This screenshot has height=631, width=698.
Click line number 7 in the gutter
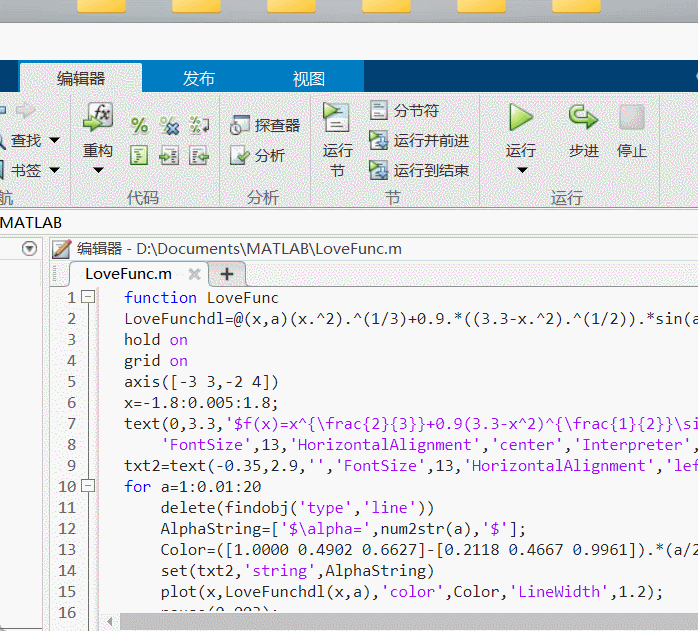(72, 423)
